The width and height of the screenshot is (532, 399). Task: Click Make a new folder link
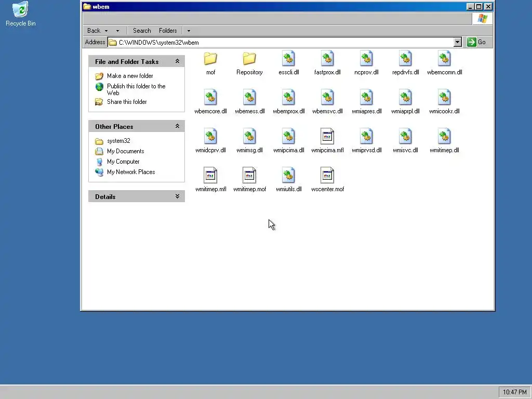[130, 76]
